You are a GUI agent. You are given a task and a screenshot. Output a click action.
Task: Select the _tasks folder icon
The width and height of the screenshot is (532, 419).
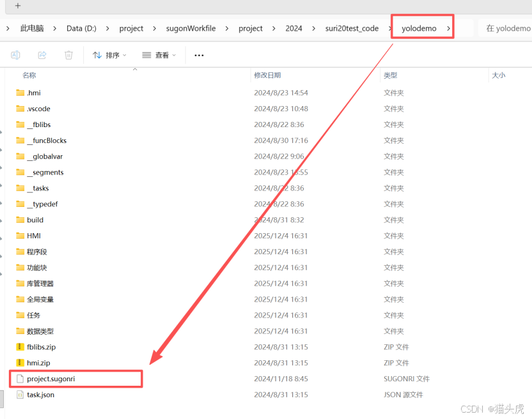(x=20, y=188)
